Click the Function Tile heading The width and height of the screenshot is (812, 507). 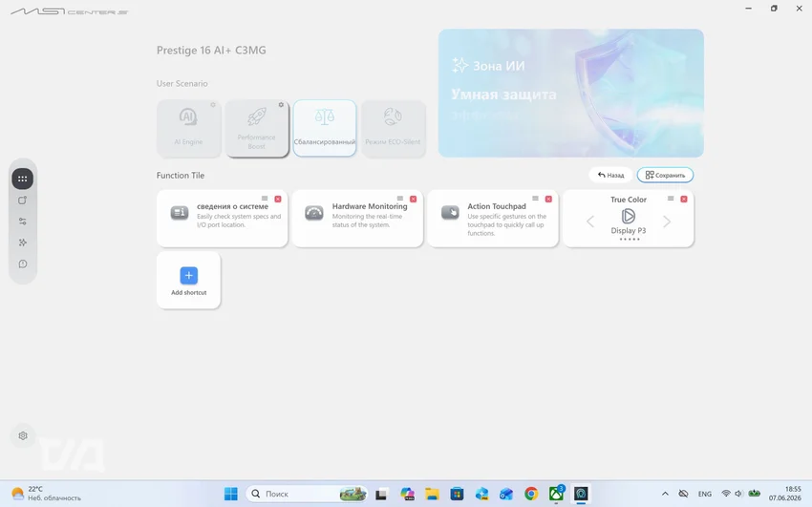point(181,176)
